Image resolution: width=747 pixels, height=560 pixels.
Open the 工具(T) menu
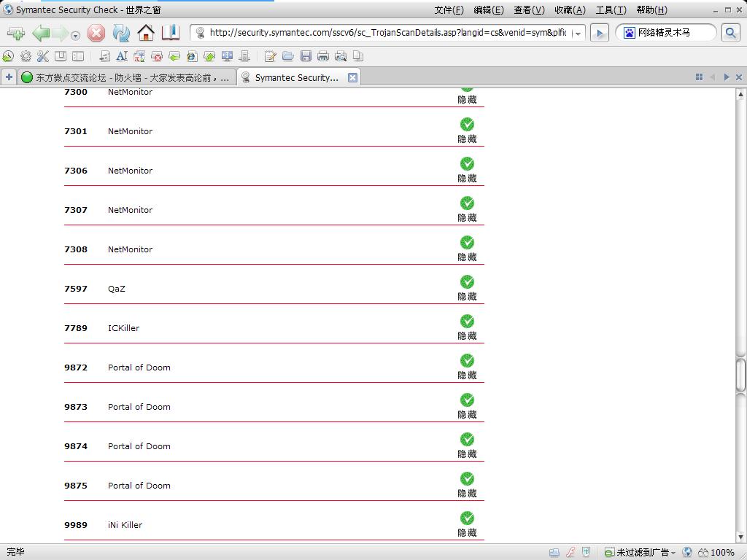coord(611,10)
